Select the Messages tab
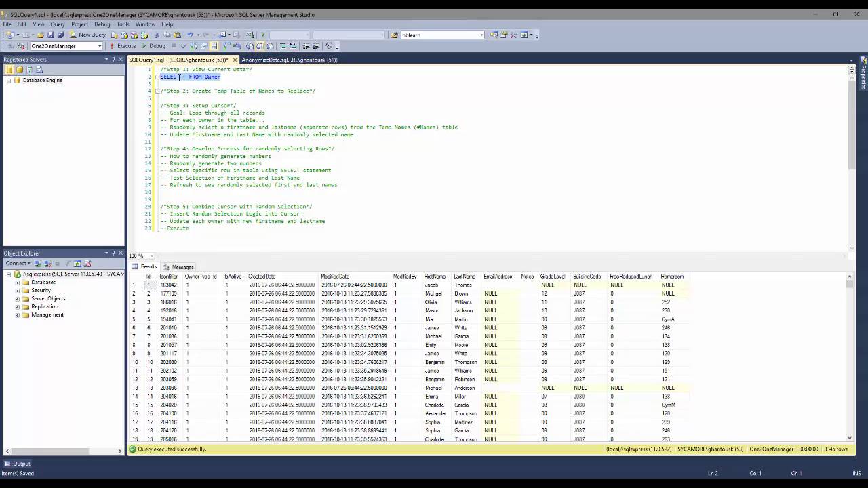Image resolution: width=868 pixels, height=488 pixels. coord(179,267)
